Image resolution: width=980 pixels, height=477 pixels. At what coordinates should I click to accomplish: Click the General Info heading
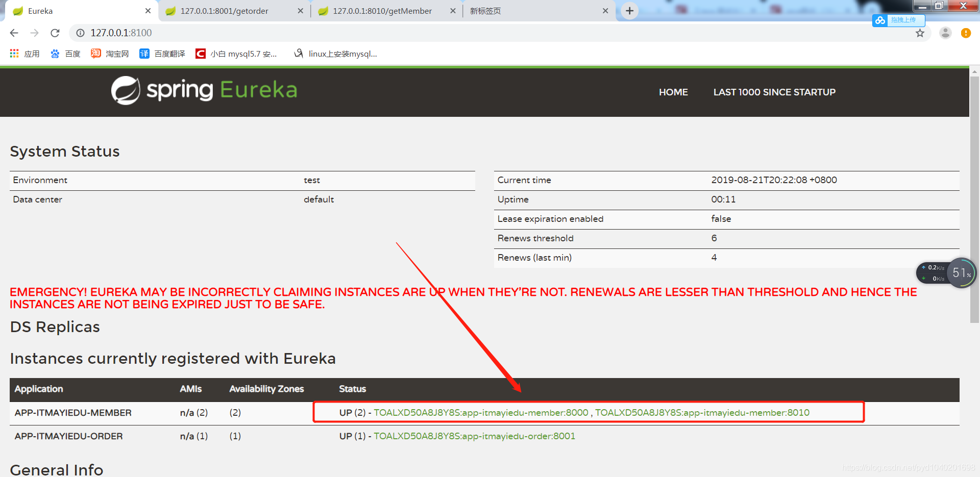click(x=57, y=469)
